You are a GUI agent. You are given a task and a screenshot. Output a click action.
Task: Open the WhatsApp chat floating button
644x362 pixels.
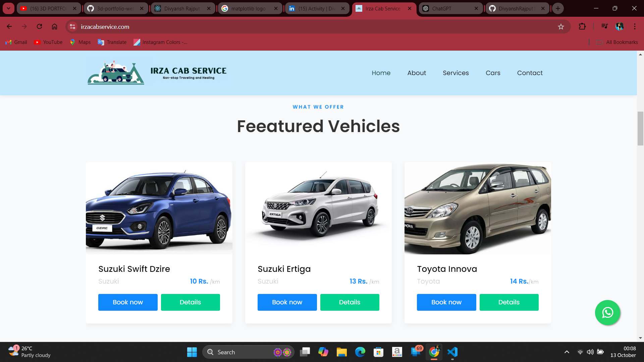[x=607, y=312]
